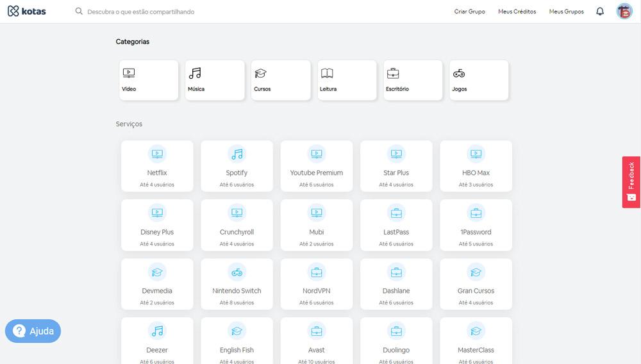641x364 pixels.
Task: Click the 'Deezer' label
Action: pos(157,350)
